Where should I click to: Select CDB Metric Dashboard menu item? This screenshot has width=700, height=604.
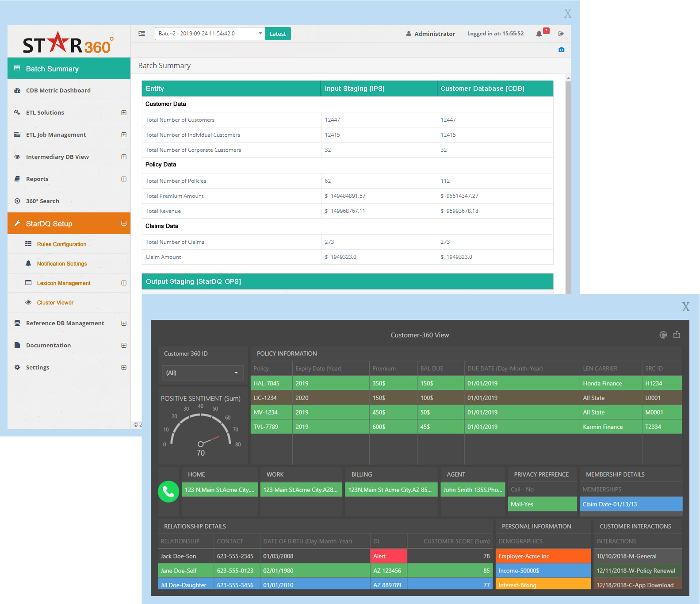(58, 91)
